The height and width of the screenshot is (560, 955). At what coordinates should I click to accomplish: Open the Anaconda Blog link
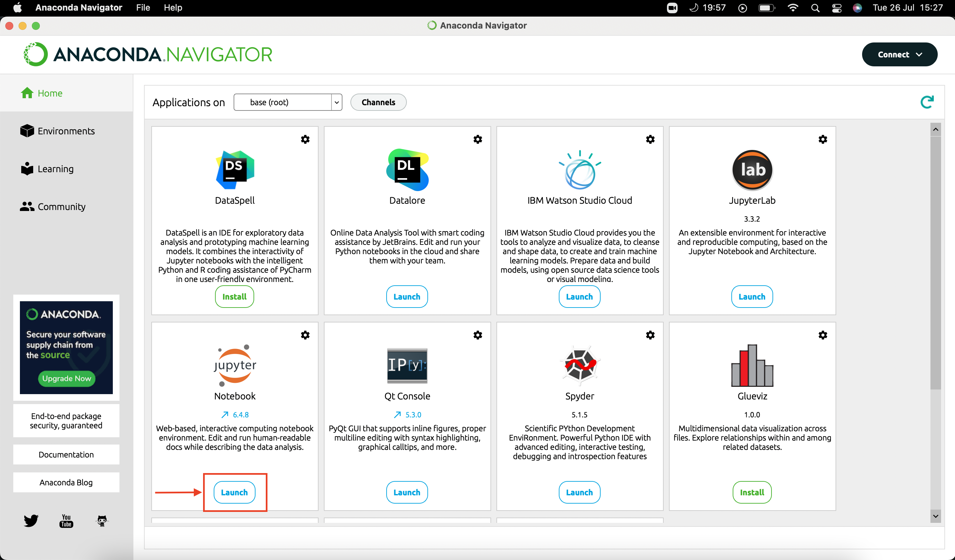tap(66, 482)
